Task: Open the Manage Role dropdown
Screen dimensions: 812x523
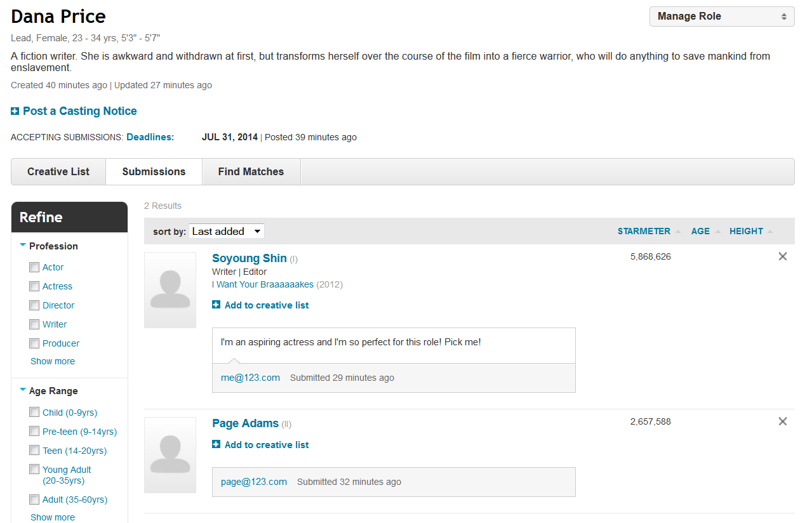Action: pos(721,17)
